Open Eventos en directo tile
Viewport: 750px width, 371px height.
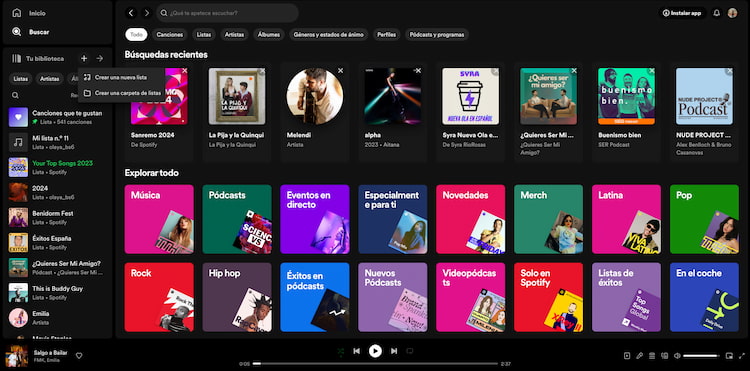[315, 219]
